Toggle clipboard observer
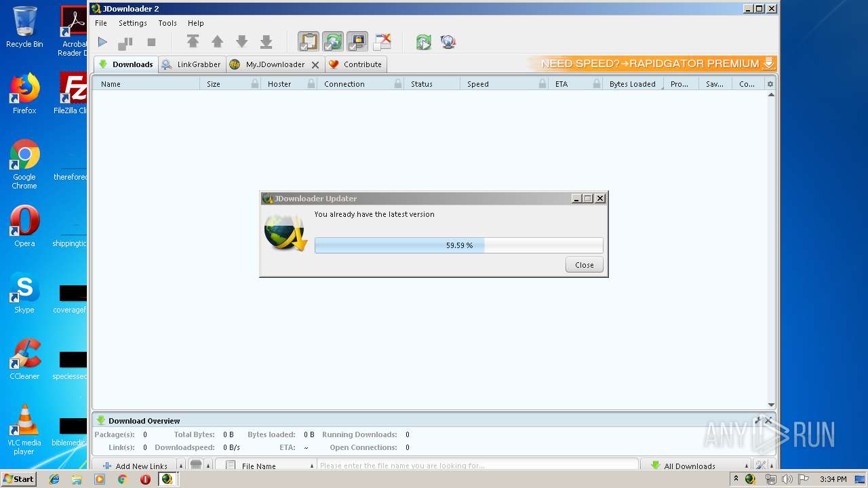 click(x=309, y=42)
